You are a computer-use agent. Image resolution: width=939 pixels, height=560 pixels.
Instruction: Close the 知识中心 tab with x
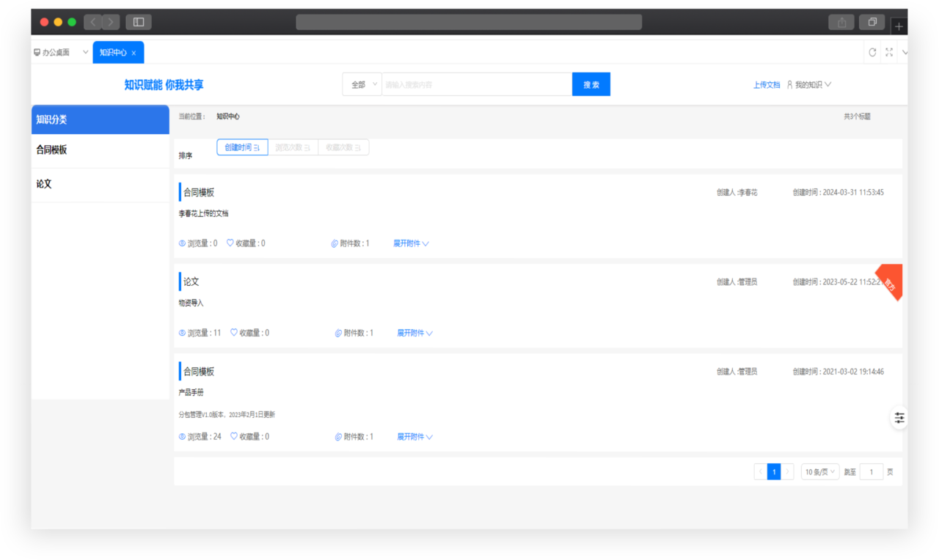(134, 53)
